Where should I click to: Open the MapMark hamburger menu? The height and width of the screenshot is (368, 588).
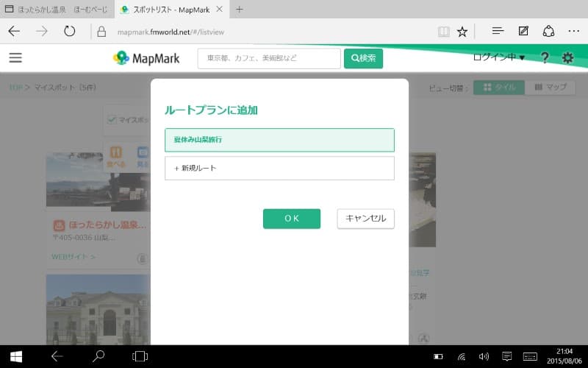tap(15, 57)
